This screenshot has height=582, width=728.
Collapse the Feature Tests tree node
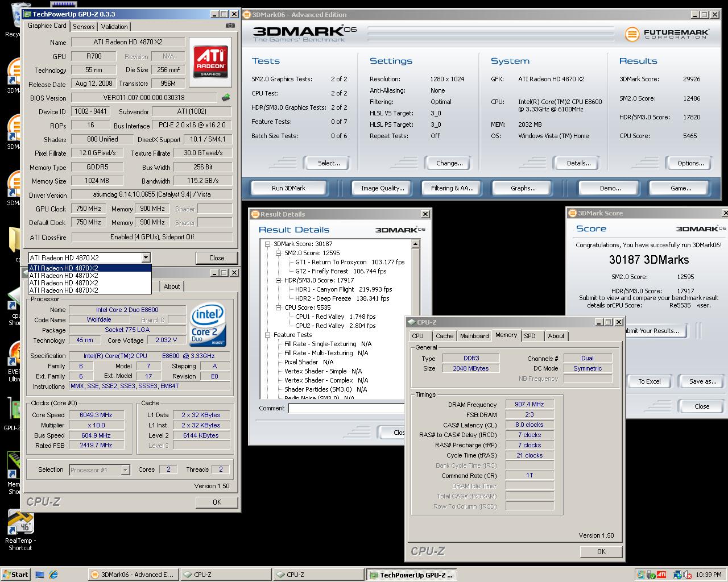click(268, 335)
